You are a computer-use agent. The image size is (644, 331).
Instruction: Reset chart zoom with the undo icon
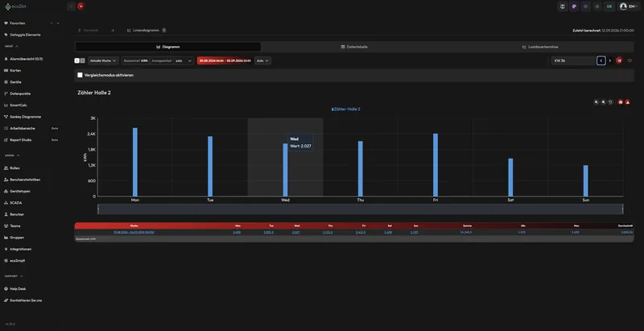(611, 102)
